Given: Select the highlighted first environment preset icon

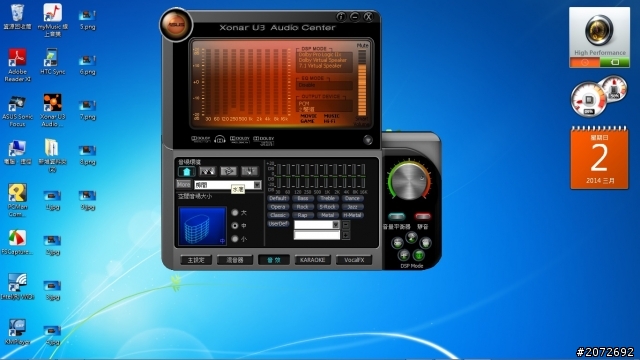Looking at the screenshot, I should click(x=186, y=171).
